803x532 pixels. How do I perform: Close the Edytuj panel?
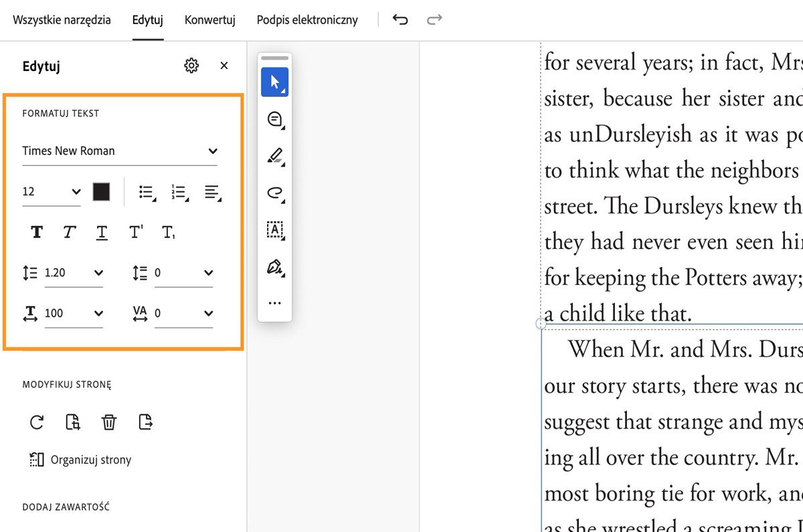click(x=224, y=66)
